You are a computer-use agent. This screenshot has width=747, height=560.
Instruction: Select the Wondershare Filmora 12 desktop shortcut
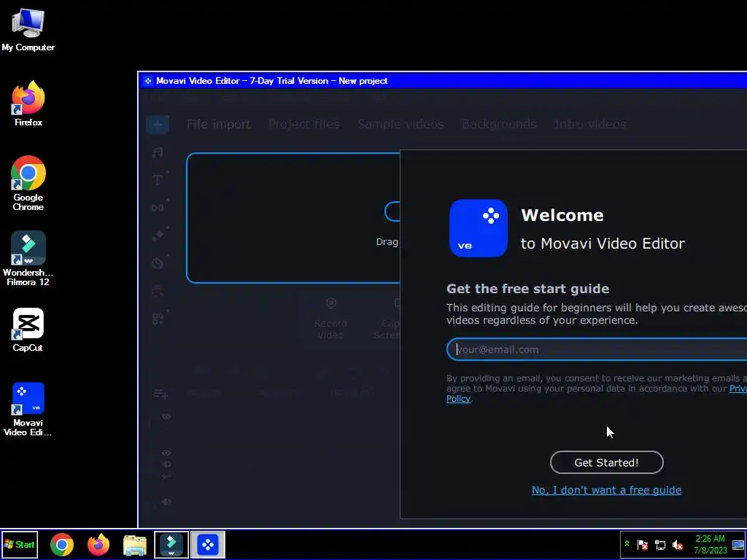coord(28,259)
